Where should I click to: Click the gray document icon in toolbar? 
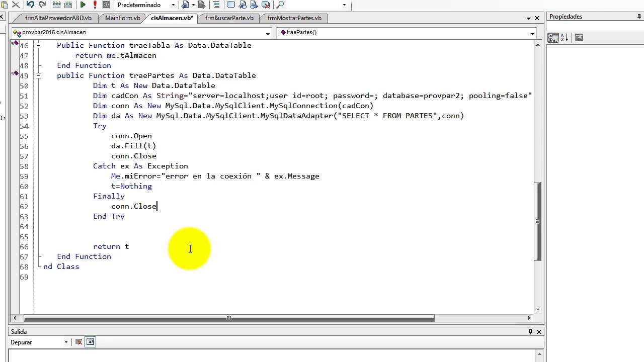pos(202,5)
